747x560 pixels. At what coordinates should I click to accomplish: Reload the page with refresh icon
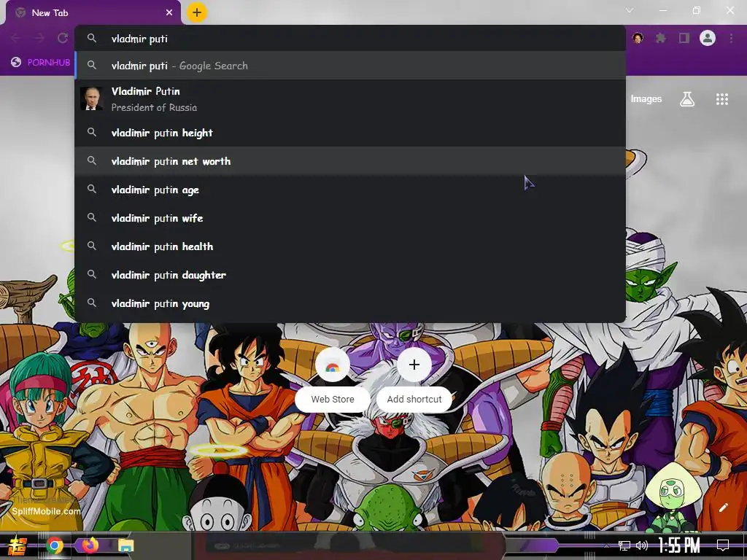click(x=63, y=38)
